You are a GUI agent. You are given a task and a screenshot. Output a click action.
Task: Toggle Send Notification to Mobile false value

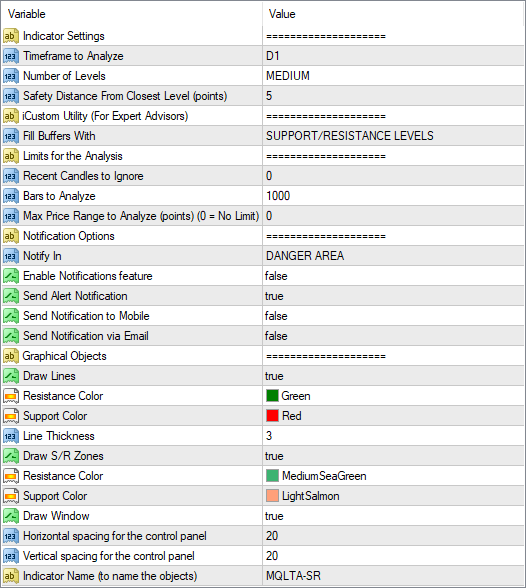(393, 316)
